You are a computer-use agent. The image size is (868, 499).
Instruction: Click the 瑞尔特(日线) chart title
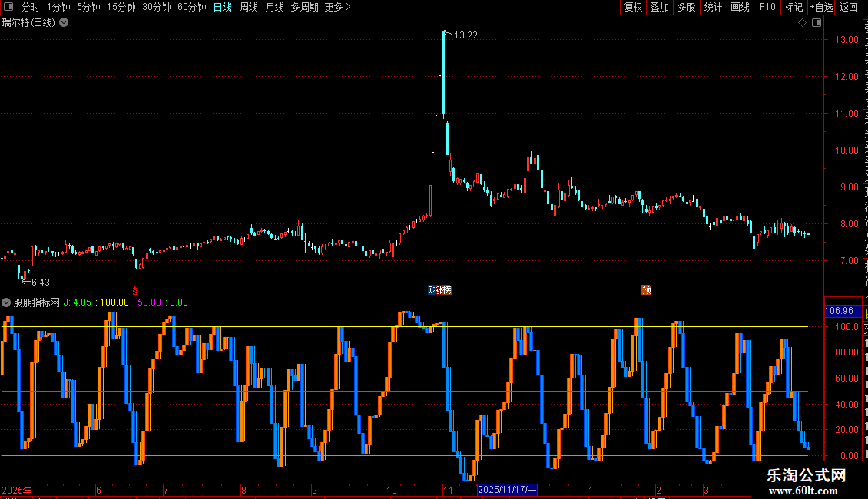[28, 23]
